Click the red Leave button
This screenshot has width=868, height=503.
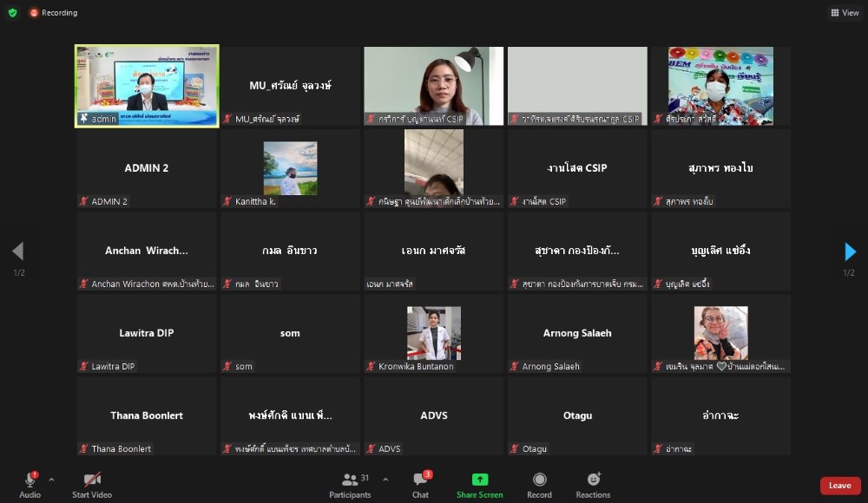tap(839, 486)
